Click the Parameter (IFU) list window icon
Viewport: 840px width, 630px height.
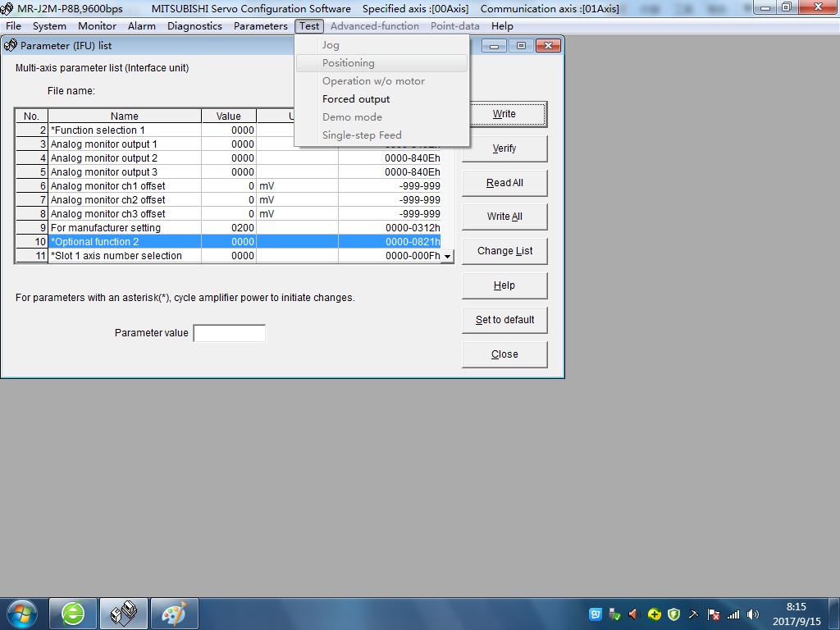tap(11, 46)
